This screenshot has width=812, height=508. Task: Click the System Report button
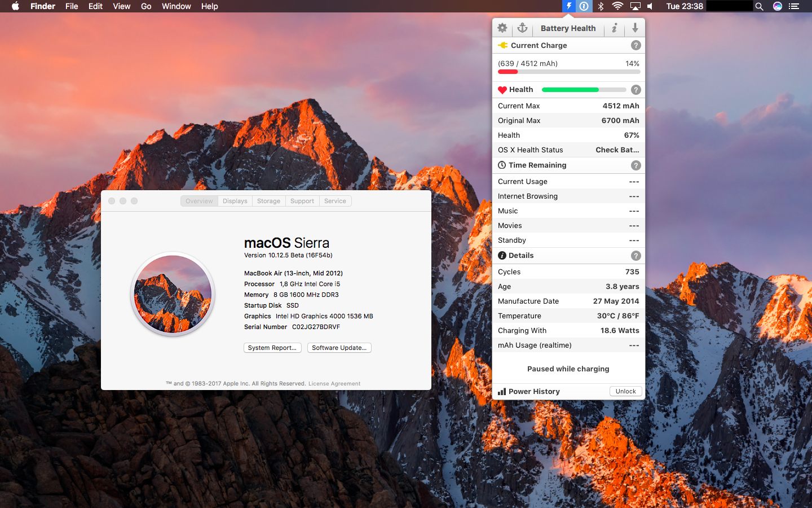(x=272, y=348)
